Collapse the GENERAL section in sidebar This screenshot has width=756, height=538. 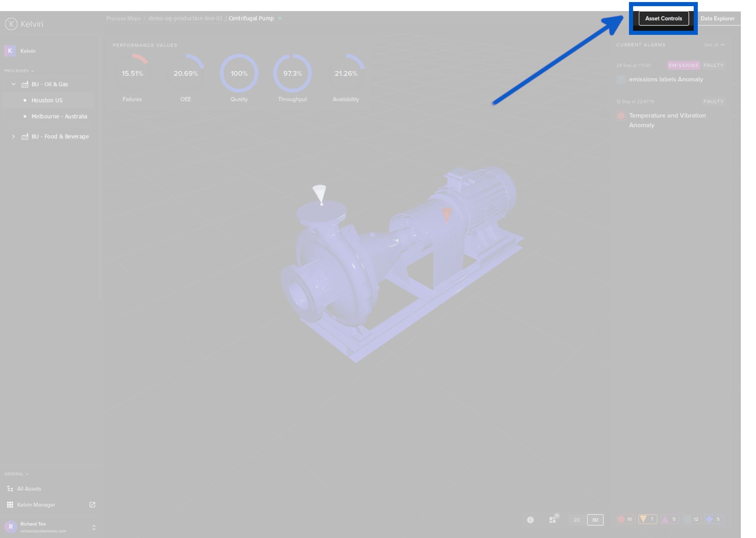[16, 474]
